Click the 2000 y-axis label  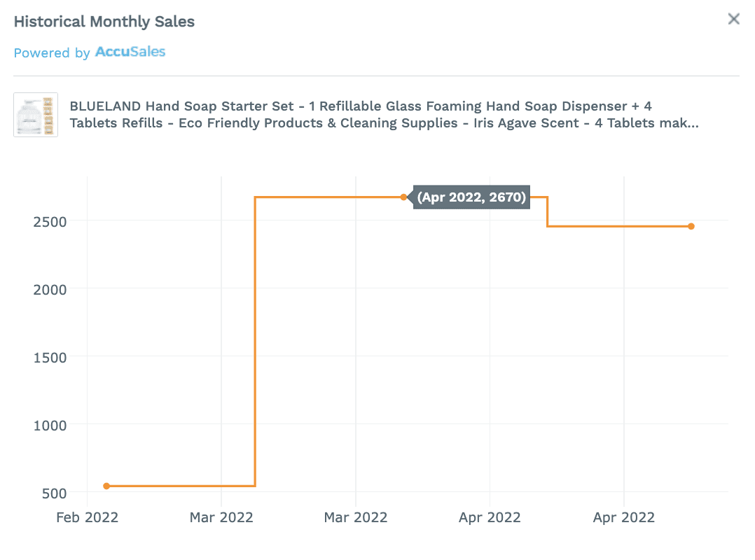[50, 289]
